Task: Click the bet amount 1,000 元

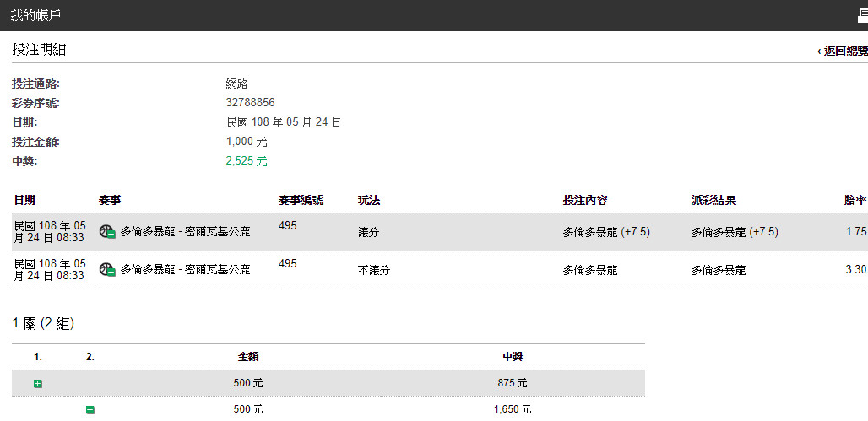Action: (247, 143)
